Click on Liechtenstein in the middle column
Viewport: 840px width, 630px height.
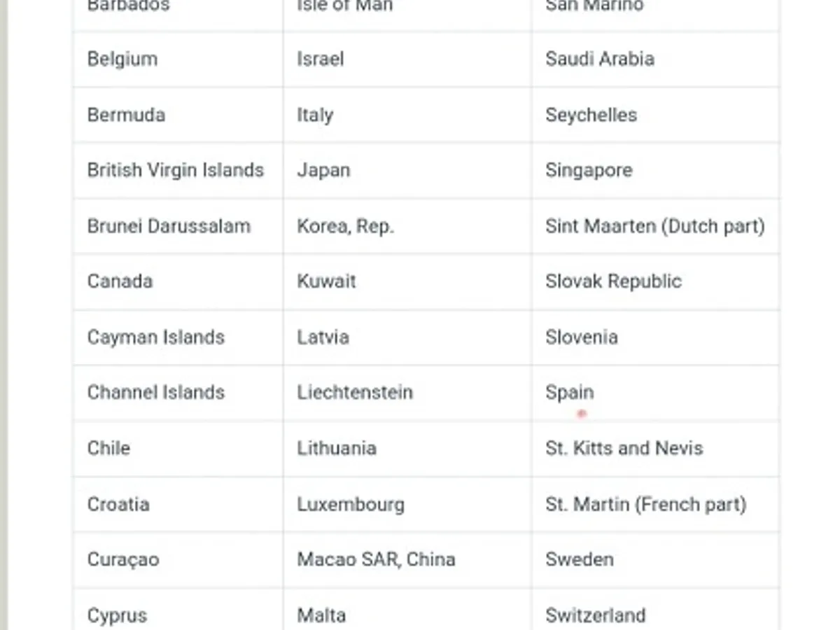point(355,392)
